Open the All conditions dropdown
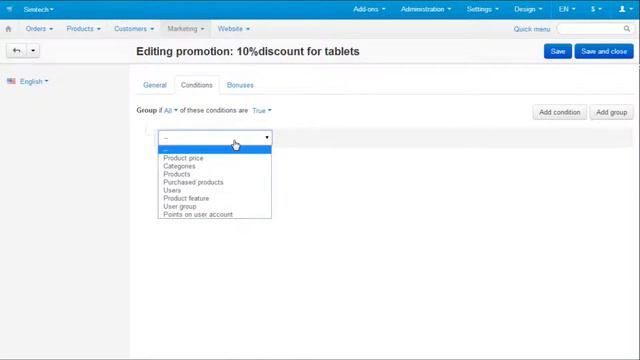640x360 pixels. [171, 111]
